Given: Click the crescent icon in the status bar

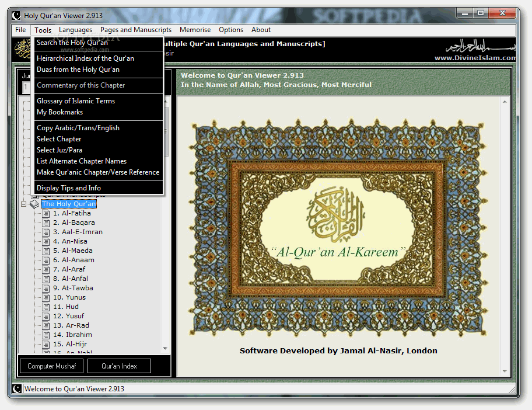Looking at the screenshot, I should (x=17, y=388).
